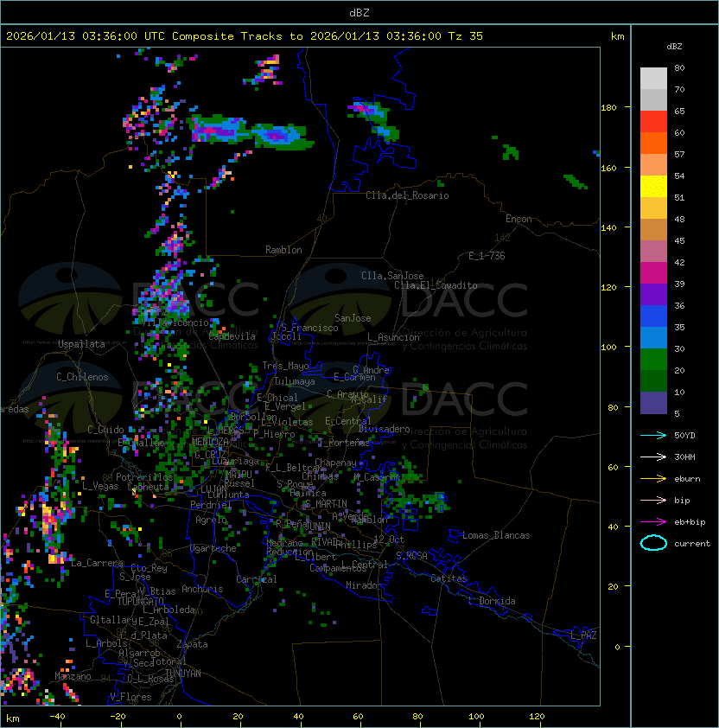
Task: Click the red 60-65 dBZ color swatch
Action: (653, 122)
